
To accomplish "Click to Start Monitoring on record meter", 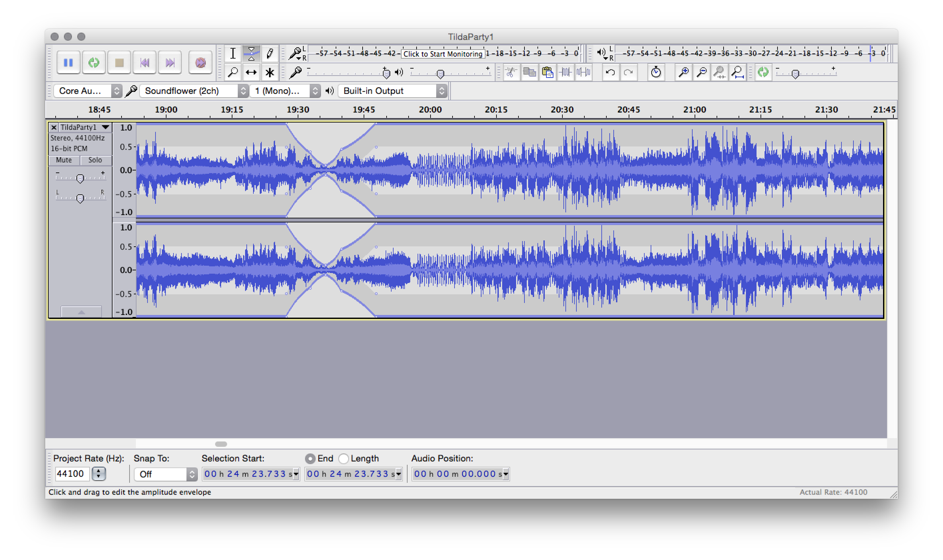I will click(x=443, y=54).
